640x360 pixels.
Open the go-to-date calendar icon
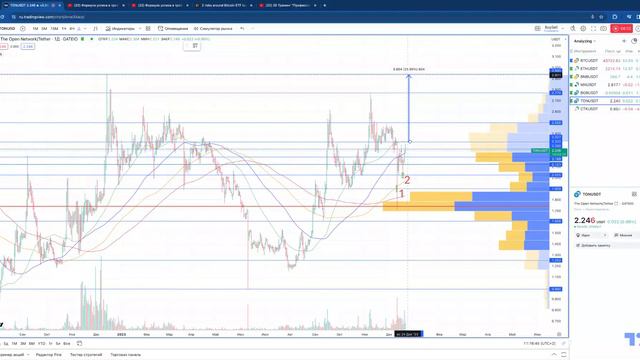click(x=79, y=344)
